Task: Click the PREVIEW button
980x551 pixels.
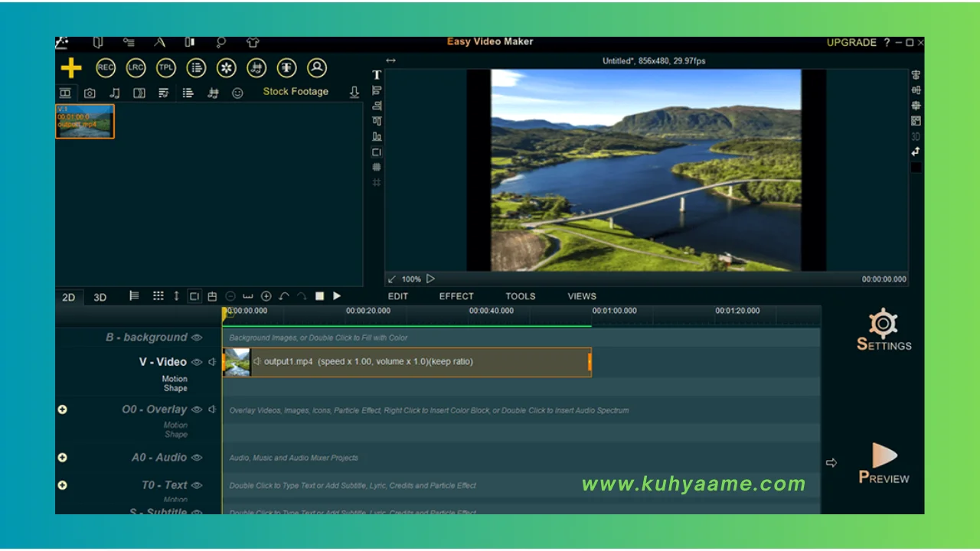Action: click(x=884, y=464)
